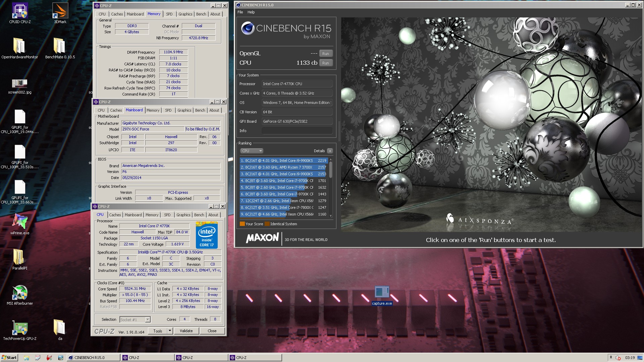644x362 pixels.
Task: Click the Windows Explorer quick launch icon
Action: [x=26, y=358]
